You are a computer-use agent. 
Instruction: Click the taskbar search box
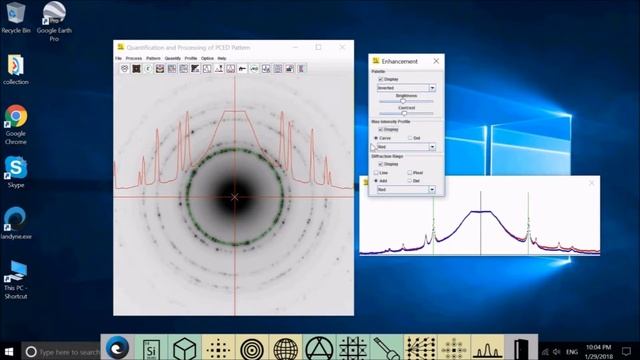61,351
